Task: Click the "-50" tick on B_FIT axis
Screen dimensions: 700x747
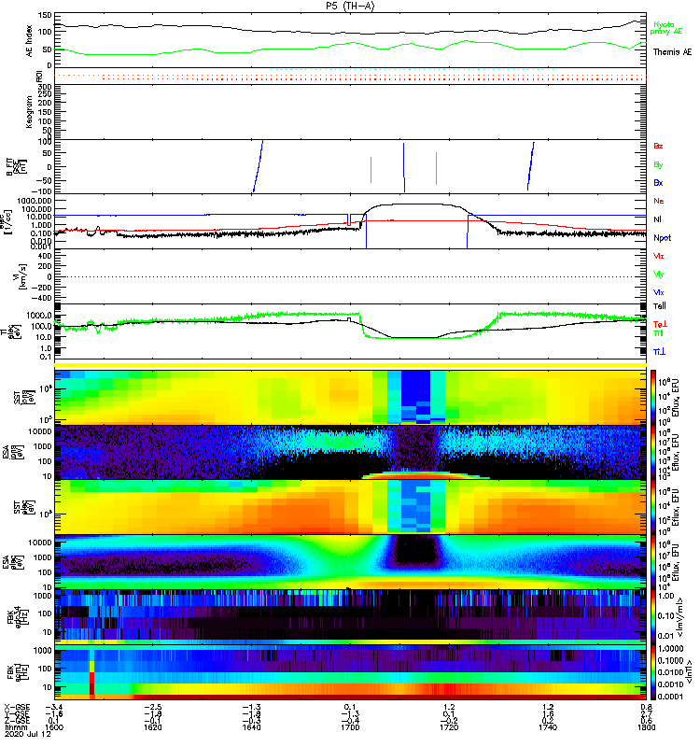Action: point(44,180)
